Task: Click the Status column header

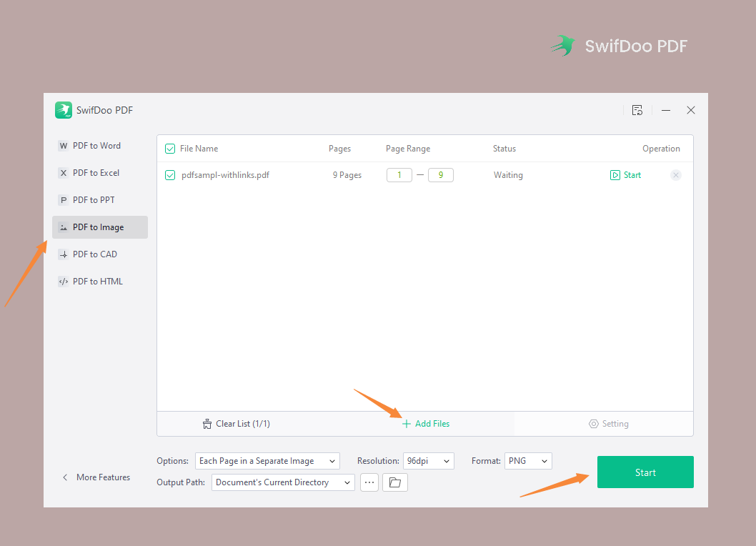Action: [x=504, y=149]
